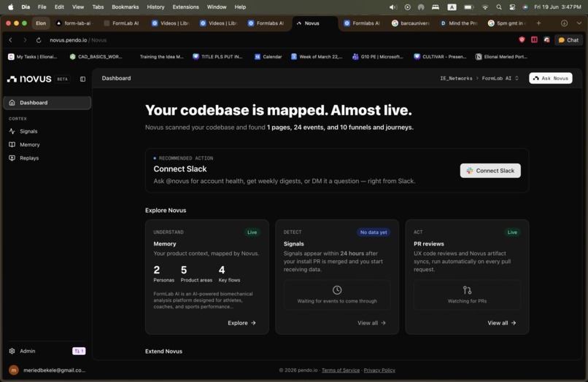Open the Extensions menu in menu bar
This screenshot has height=382, width=588.
[185, 7]
